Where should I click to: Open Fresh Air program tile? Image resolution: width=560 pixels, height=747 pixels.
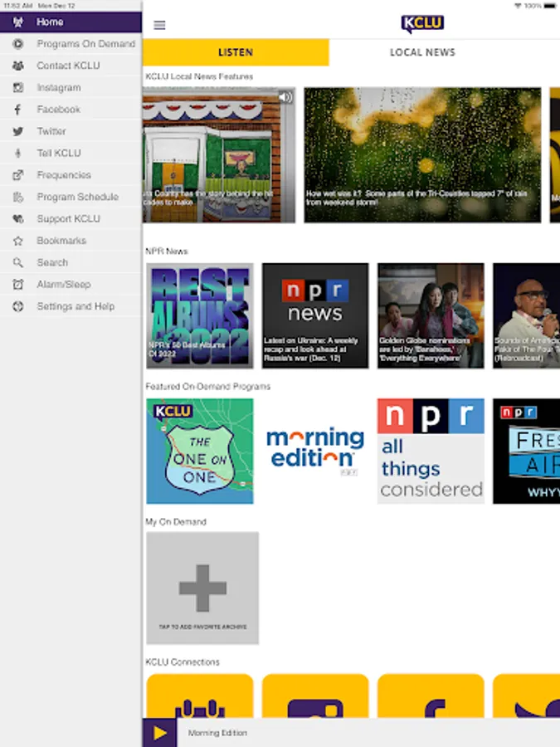tap(526, 452)
